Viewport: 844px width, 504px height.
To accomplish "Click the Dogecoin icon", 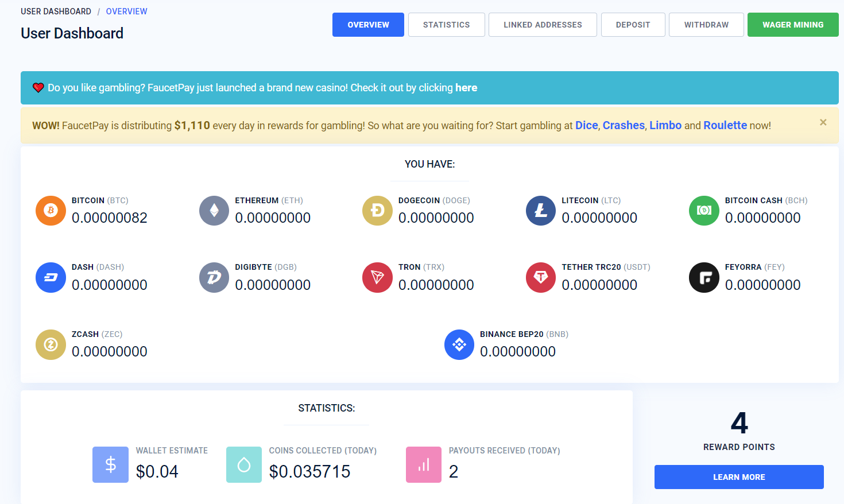I will (x=377, y=210).
